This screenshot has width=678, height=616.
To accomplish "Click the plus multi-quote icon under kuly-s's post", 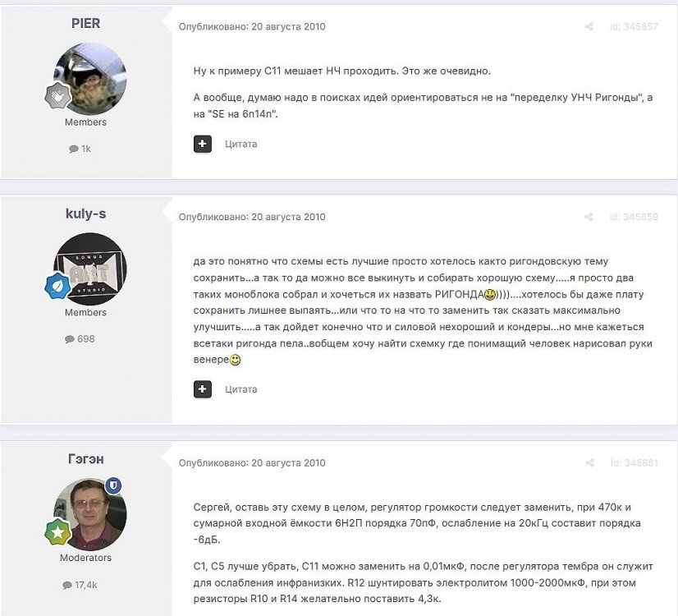I will (x=203, y=388).
